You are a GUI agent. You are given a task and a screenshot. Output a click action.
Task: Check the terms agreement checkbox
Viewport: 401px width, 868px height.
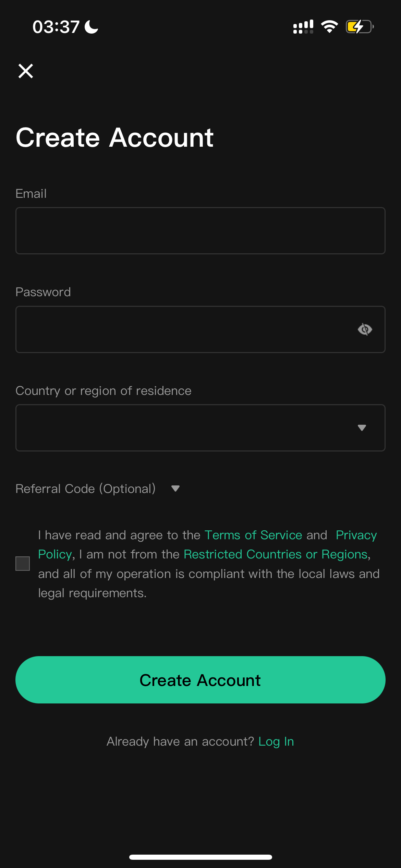[x=23, y=564]
